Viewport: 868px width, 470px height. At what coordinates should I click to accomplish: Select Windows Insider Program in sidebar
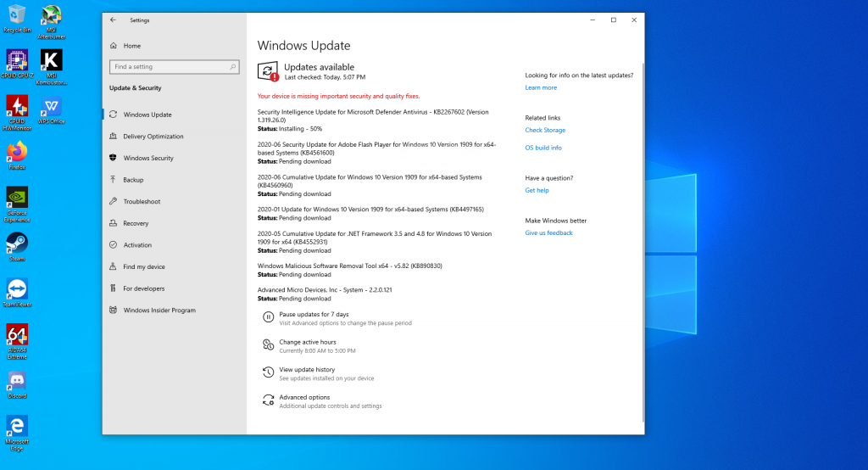coord(159,311)
